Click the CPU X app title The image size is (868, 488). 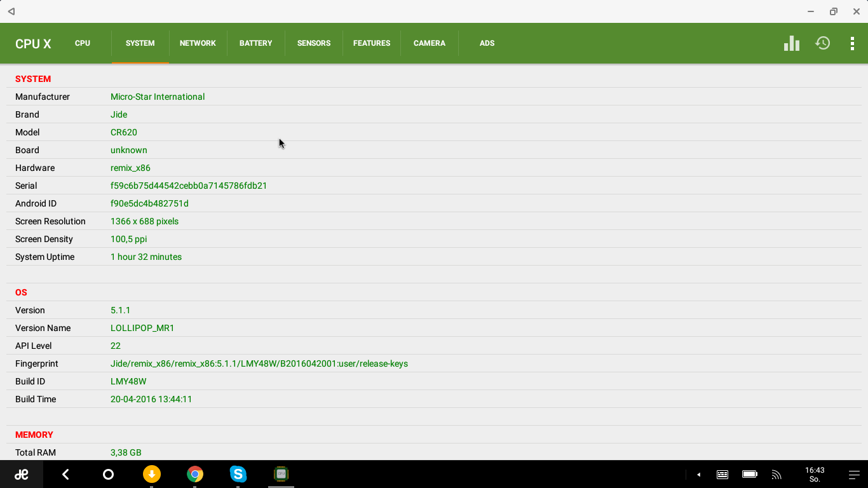(x=33, y=44)
